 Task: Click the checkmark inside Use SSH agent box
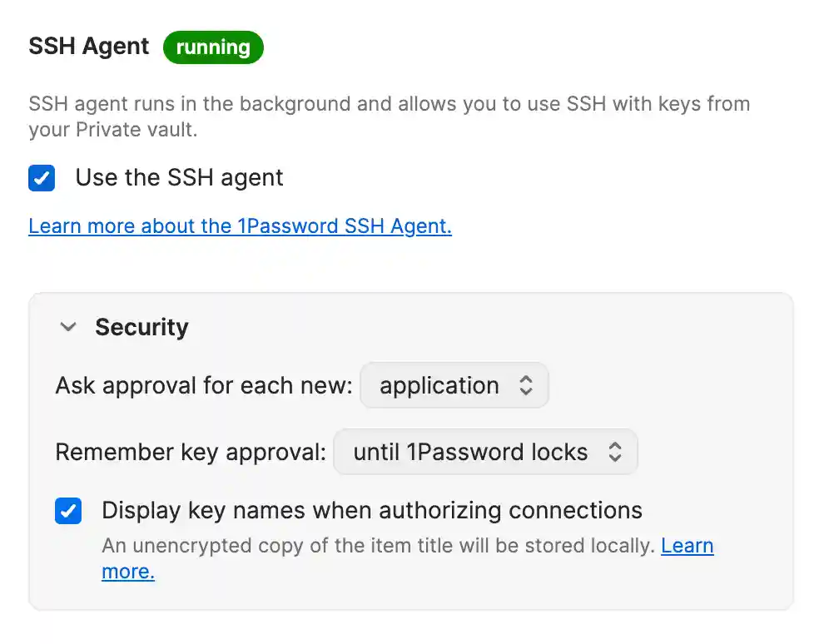tap(42, 177)
